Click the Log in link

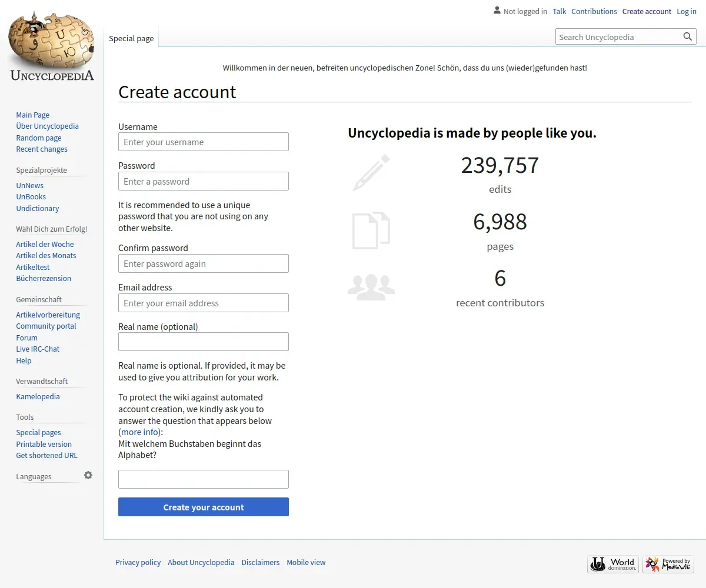(687, 11)
